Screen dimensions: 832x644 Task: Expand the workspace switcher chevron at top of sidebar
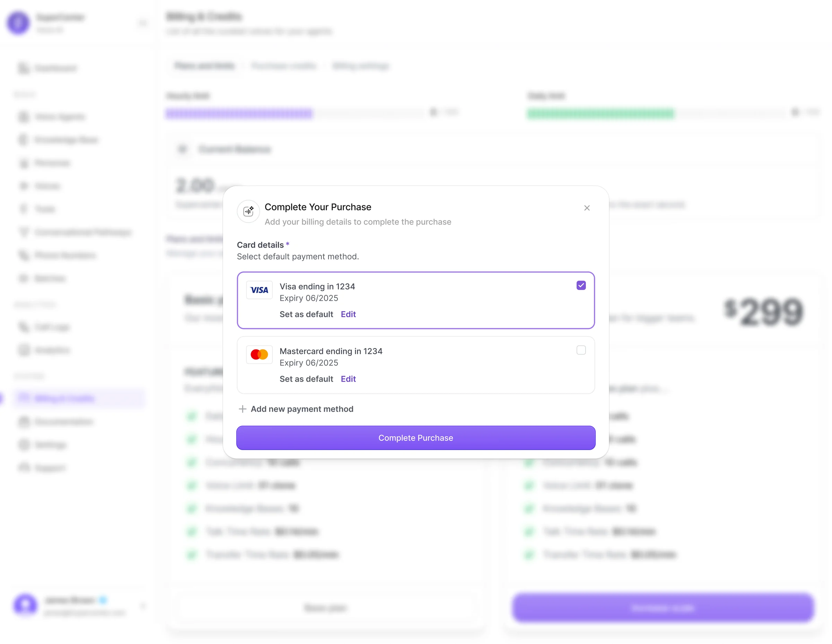point(143,23)
